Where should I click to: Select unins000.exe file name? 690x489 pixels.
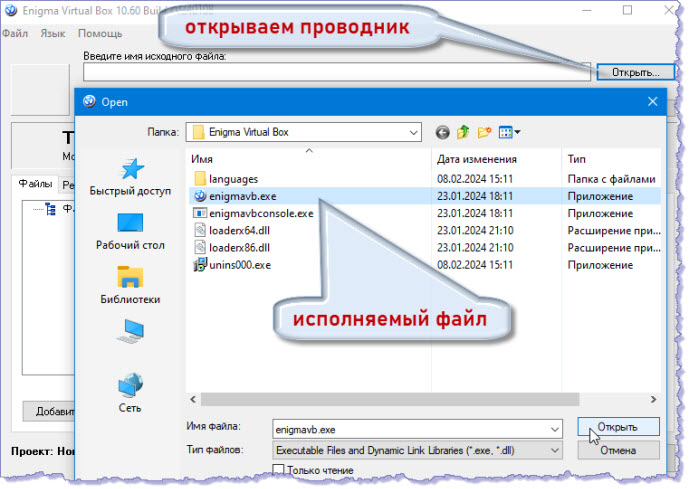pos(240,265)
